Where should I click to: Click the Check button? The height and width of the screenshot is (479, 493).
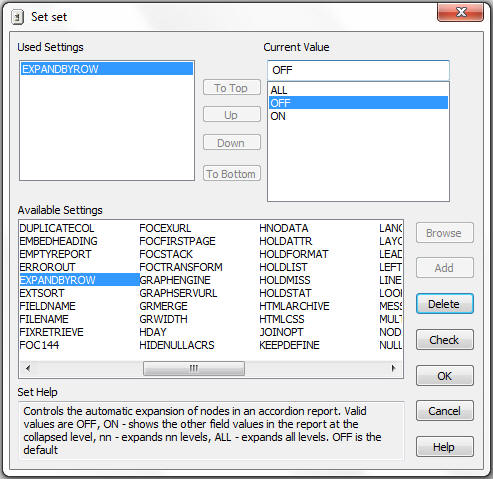pyautogui.click(x=445, y=340)
